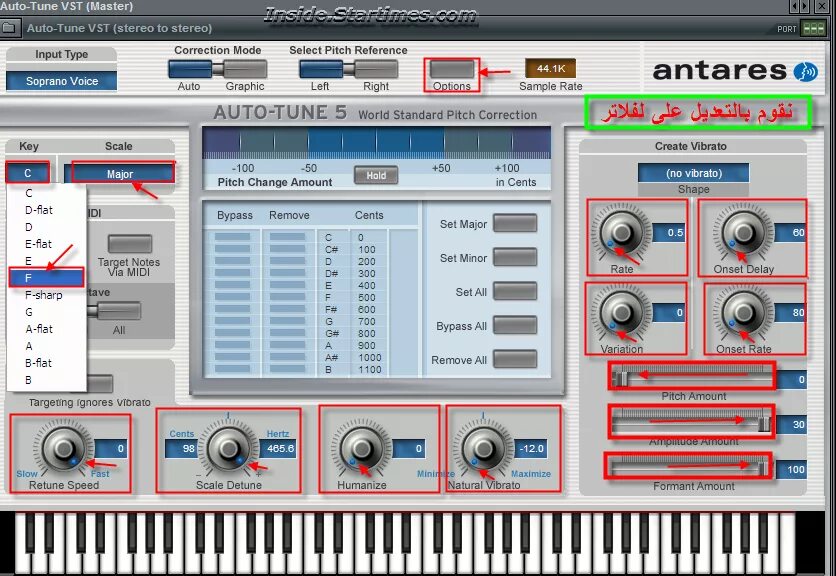Open the vibrato Shape dropdown
The image size is (836, 576).
click(x=694, y=173)
